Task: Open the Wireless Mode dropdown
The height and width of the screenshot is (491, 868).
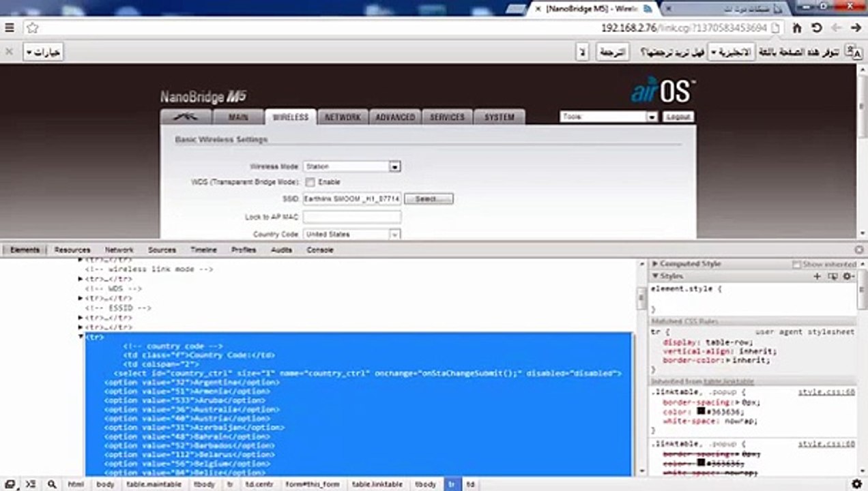Action: [x=351, y=166]
